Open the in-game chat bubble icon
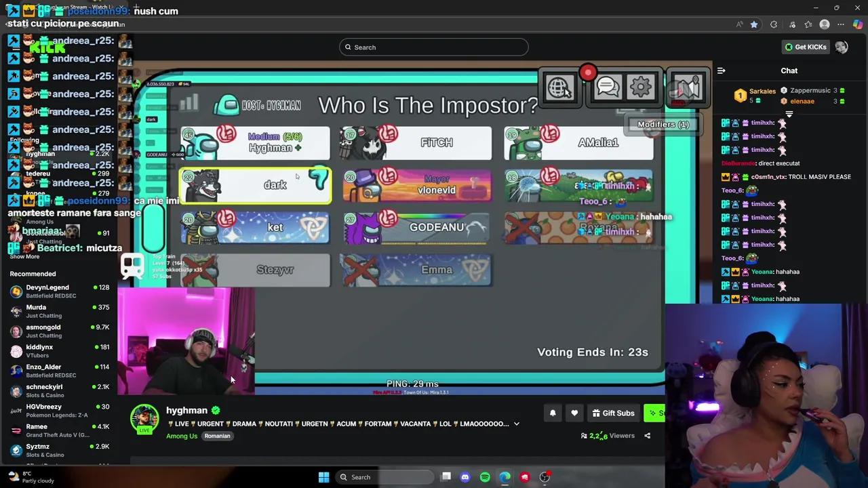 tap(608, 87)
